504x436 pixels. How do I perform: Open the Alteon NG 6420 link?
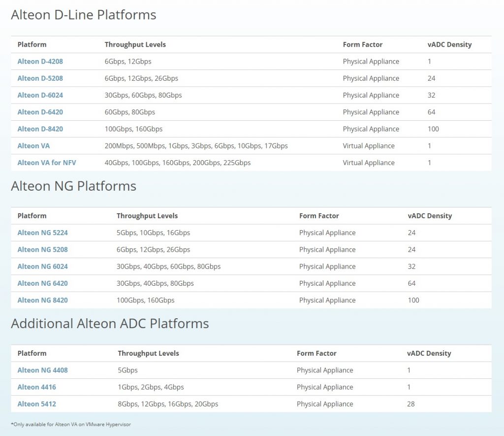[x=43, y=283]
